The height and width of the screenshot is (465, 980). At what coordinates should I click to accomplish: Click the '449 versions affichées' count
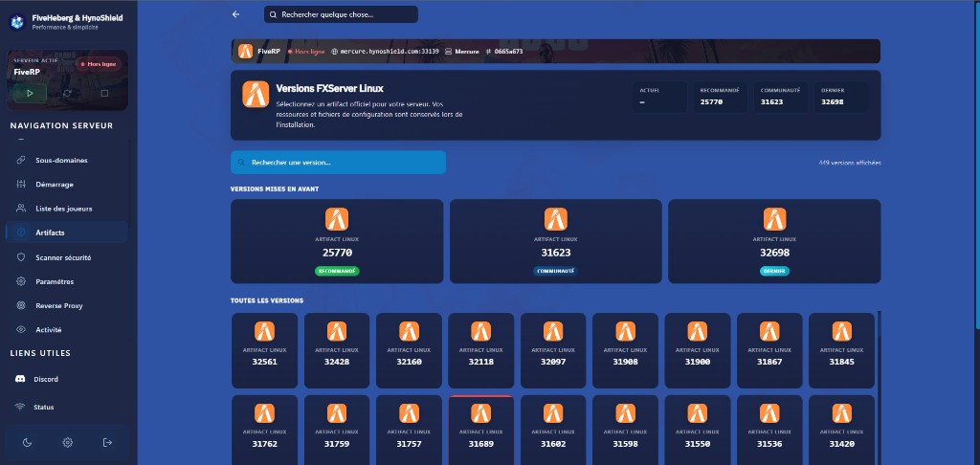pos(850,163)
